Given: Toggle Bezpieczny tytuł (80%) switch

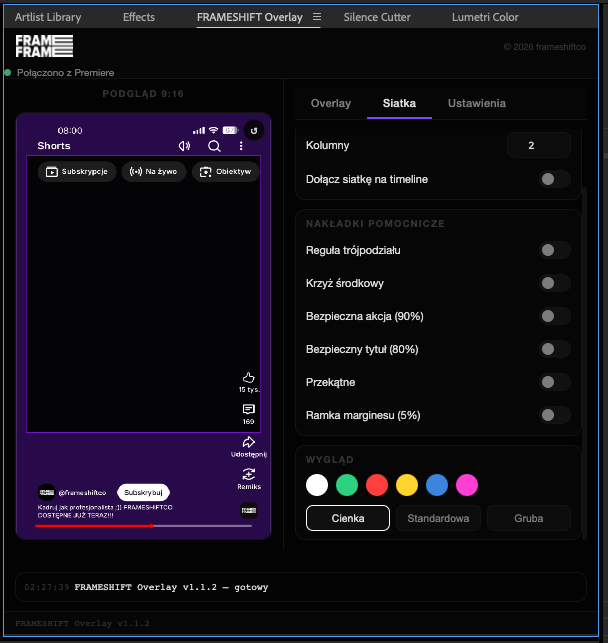Looking at the screenshot, I should [x=555, y=349].
